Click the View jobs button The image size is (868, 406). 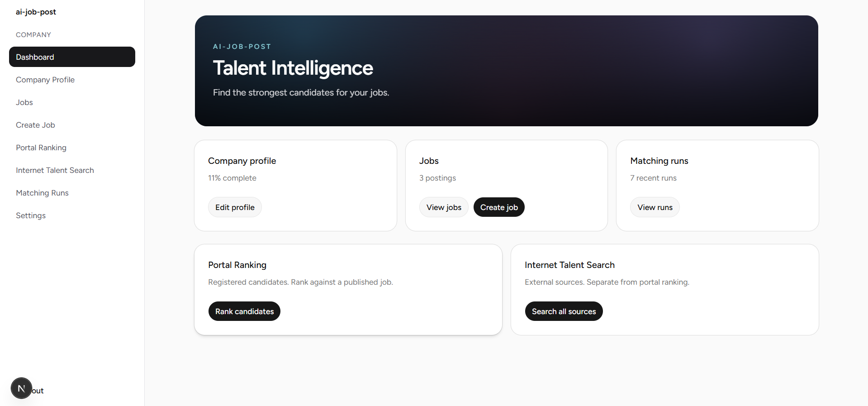(444, 207)
